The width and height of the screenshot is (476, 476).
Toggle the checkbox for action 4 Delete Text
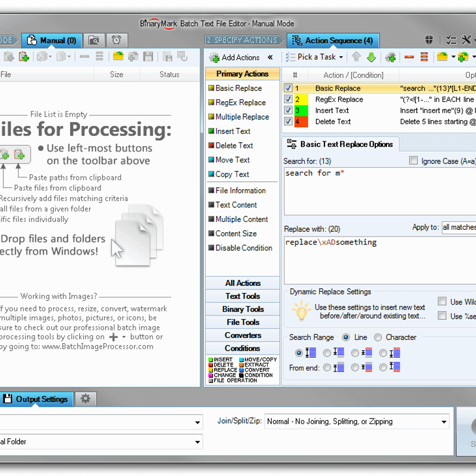288,121
